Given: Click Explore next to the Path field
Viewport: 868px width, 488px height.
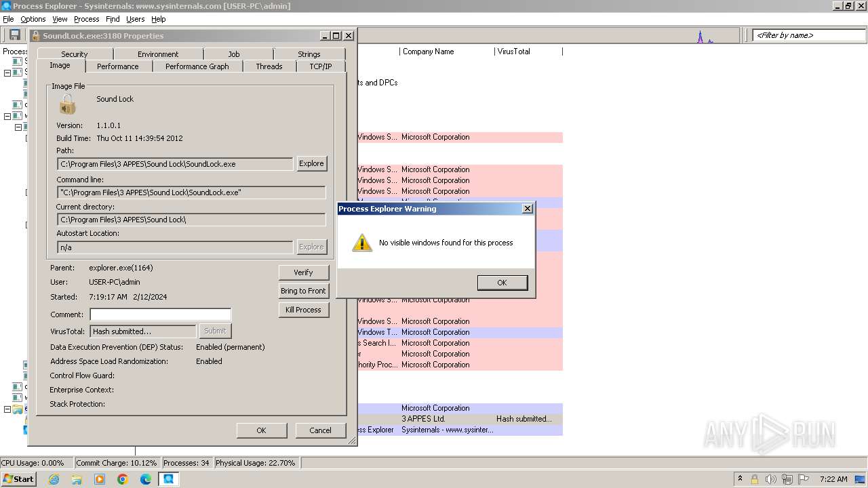Looking at the screenshot, I should (312, 163).
